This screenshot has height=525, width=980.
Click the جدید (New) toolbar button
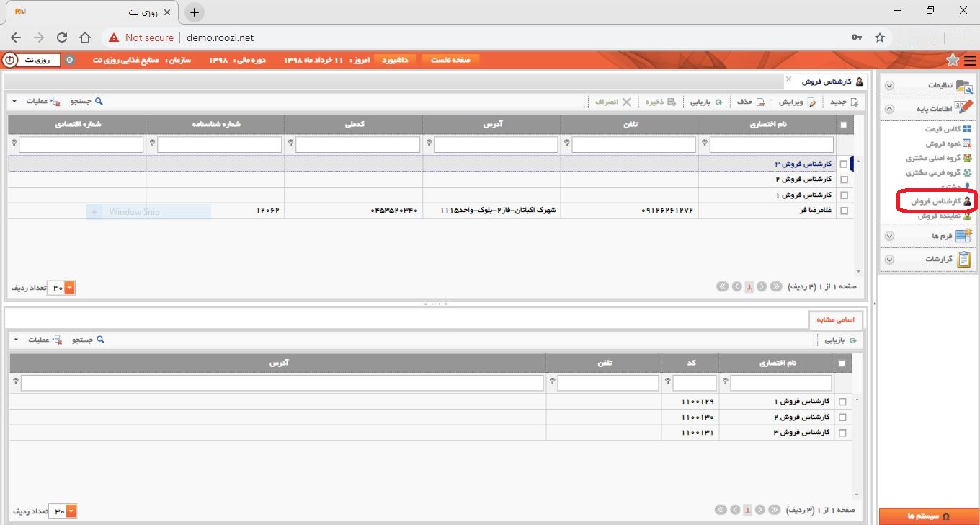pyautogui.click(x=845, y=102)
